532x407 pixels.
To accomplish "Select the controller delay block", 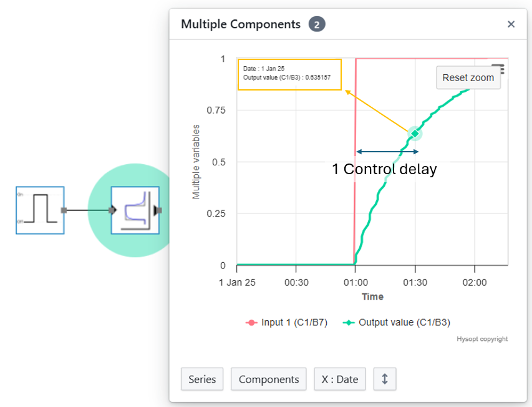I will (135, 210).
